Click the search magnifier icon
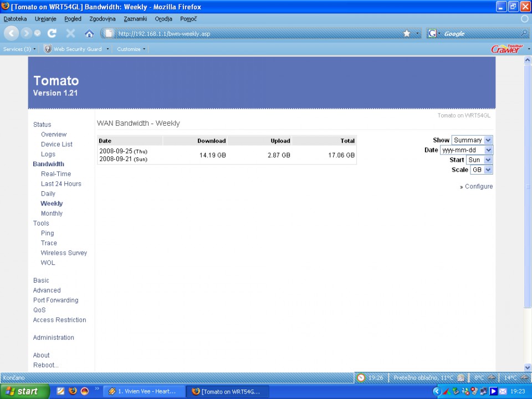The height and width of the screenshot is (399, 532). (x=524, y=33)
